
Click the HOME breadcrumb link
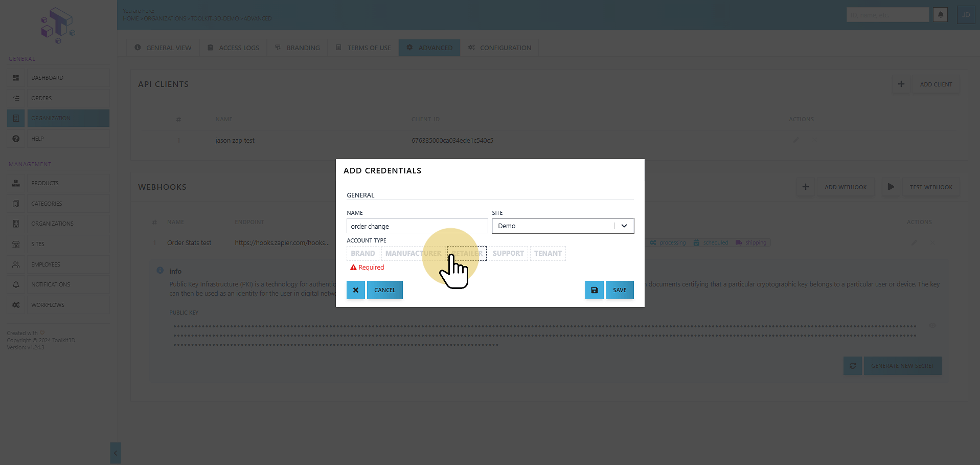(131, 18)
